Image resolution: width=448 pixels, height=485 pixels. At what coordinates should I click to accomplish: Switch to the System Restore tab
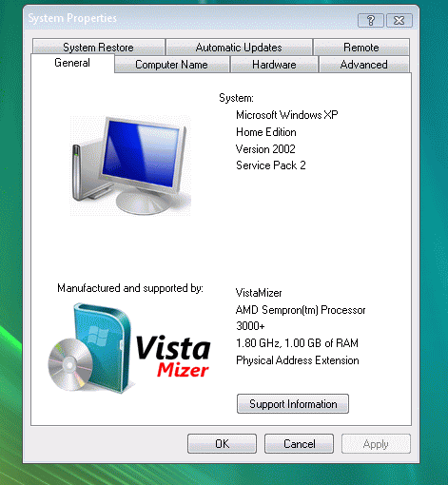pos(98,48)
